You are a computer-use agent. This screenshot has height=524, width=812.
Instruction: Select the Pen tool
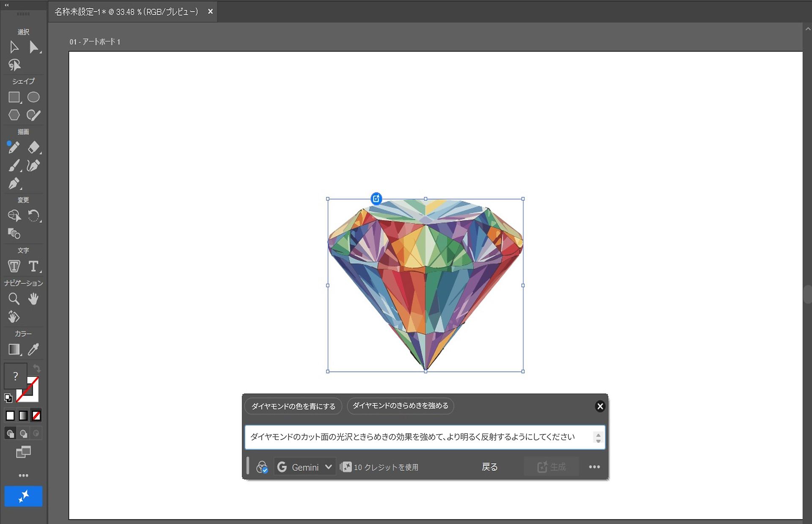(x=14, y=183)
